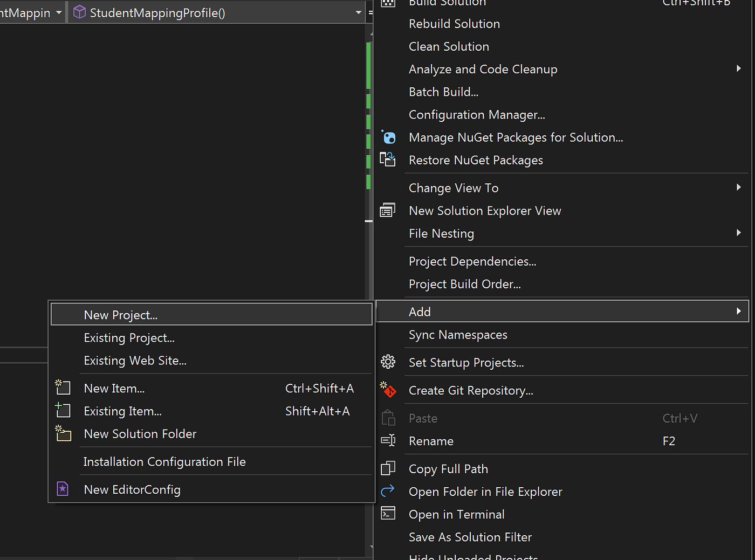Viewport: 755px width, 560px height.
Task: Click the Set Startup Projects gear icon
Action: point(388,362)
